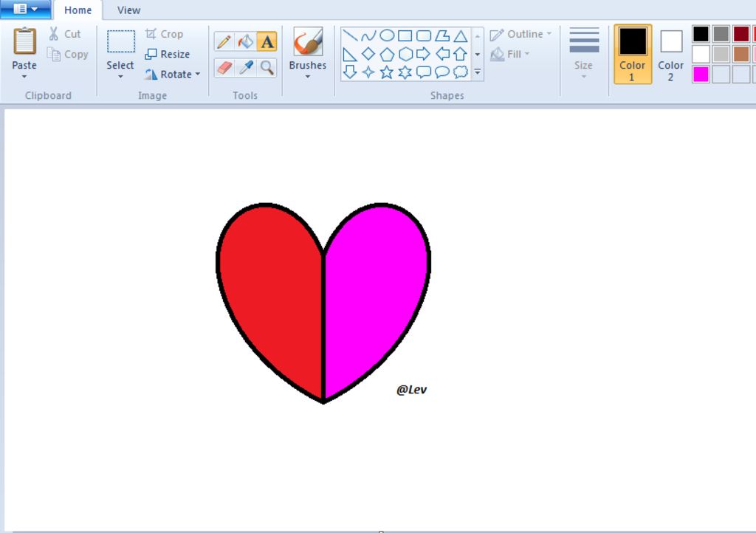Pick the magenta custom color swatch
Screen dimensions: 756x533
pyautogui.click(x=701, y=75)
